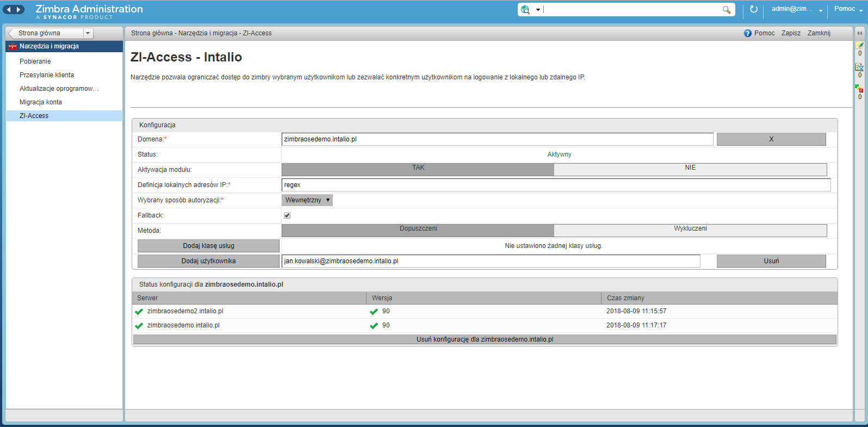Click the Aktywny status text
This screenshot has width=868, height=427.
click(x=559, y=154)
